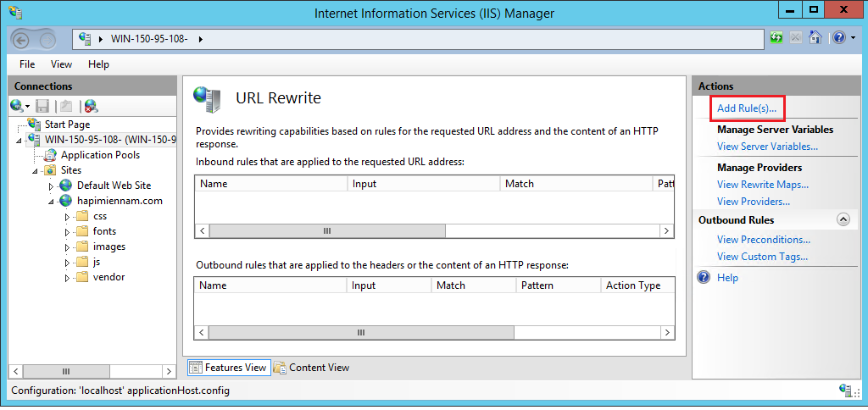Open the File menu
Viewport: 868px width, 410px height.
click(27, 64)
